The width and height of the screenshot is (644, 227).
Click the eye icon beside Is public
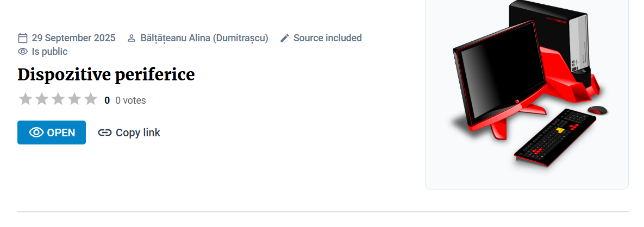23,52
